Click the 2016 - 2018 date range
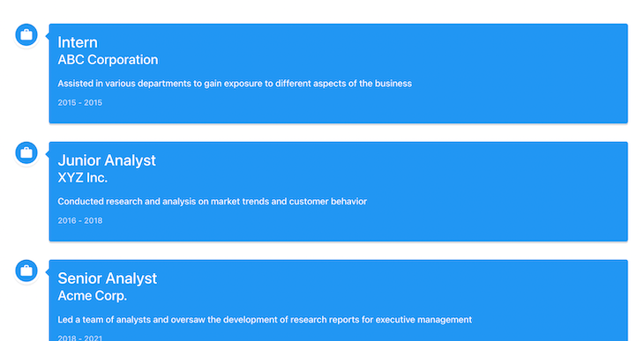 (x=79, y=221)
